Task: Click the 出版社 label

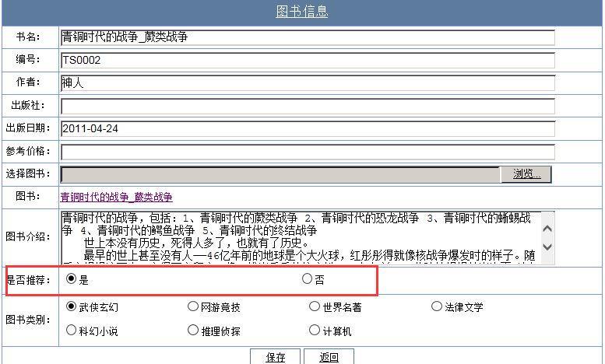Action: (x=28, y=105)
